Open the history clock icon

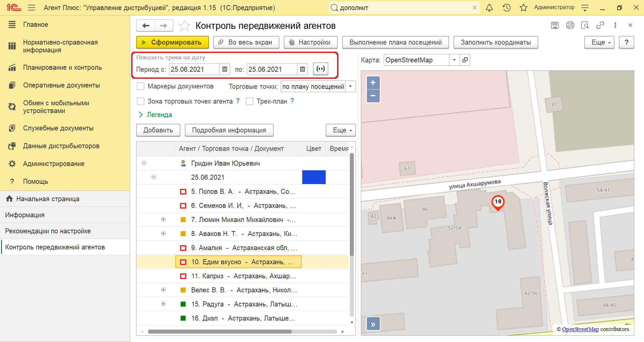click(506, 7)
